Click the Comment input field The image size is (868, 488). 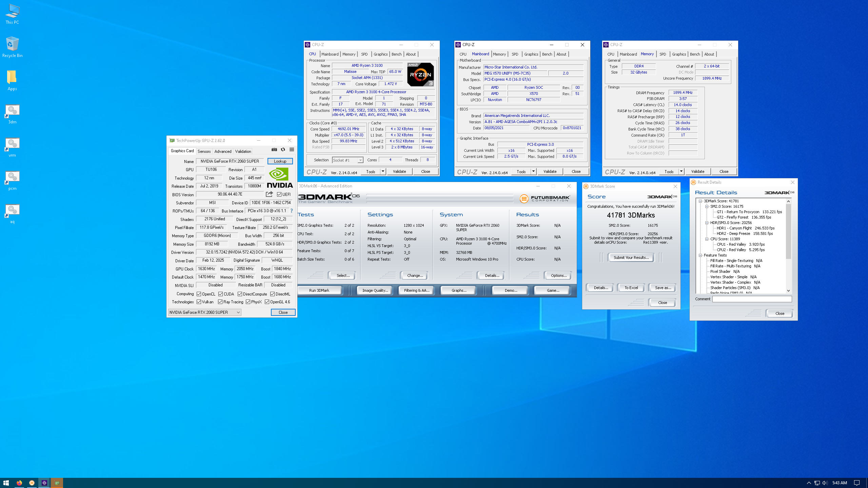pyautogui.click(x=752, y=299)
